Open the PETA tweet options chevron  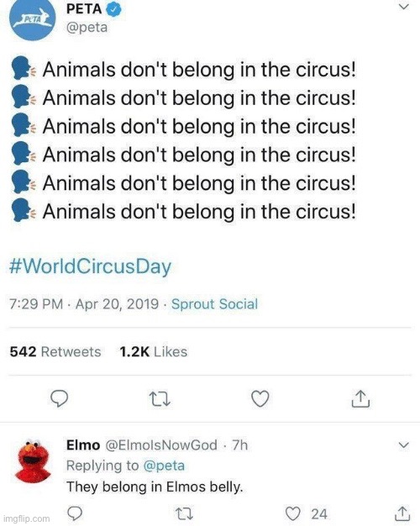coord(404,7)
